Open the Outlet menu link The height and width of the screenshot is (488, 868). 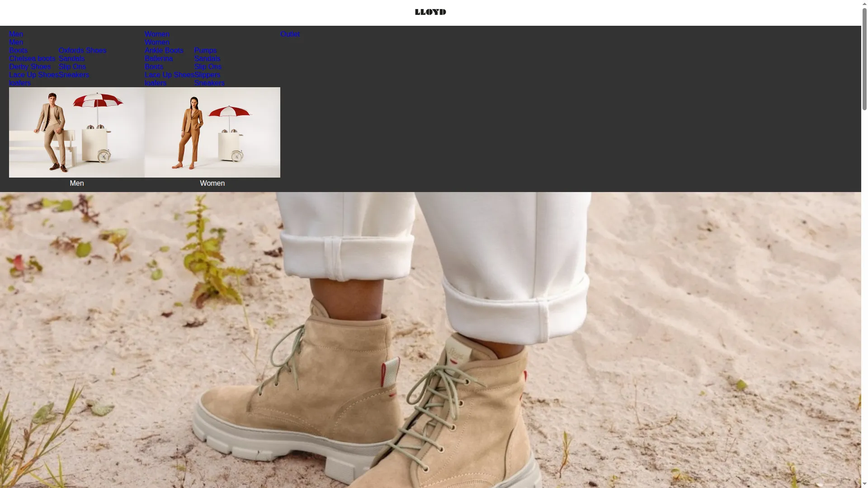[x=290, y=34]
